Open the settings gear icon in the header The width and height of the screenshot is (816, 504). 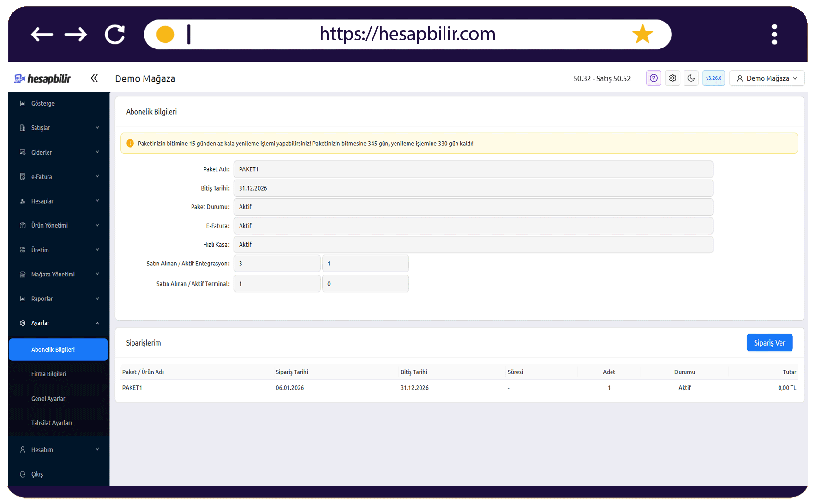[x=672, y=78]
